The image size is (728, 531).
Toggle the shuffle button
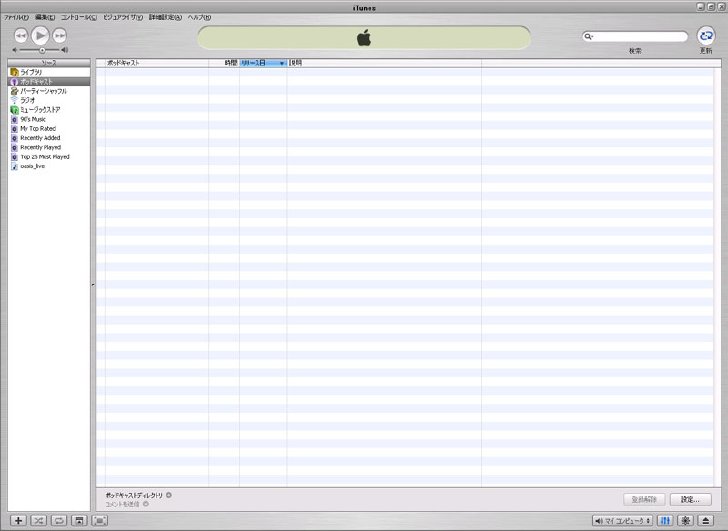pyautogui.click(x=39, y=521)
